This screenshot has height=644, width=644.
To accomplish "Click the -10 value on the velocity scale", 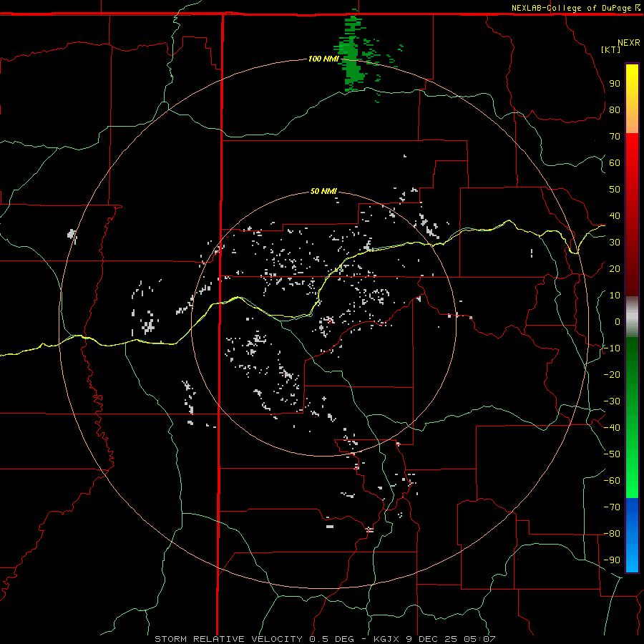I will pos(612,348).
